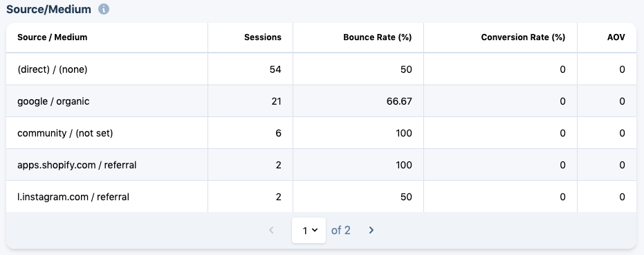
Task: Click the AOV column header
Action: (x=616, y=37)
